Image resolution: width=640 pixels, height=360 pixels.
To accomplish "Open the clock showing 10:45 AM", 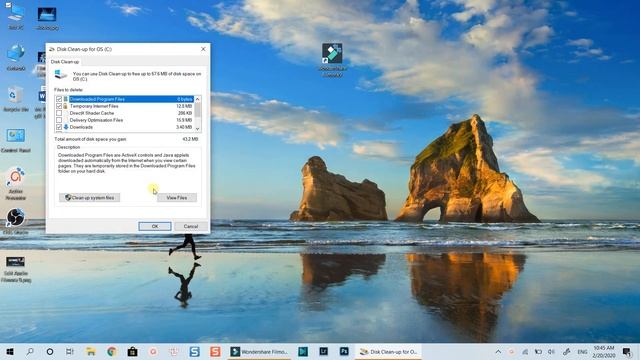I will (604, 351).
